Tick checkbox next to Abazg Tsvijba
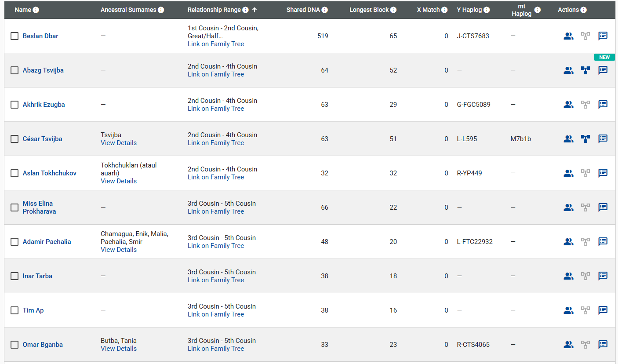Viewport: 618px width, 364px height. (15, 70)
